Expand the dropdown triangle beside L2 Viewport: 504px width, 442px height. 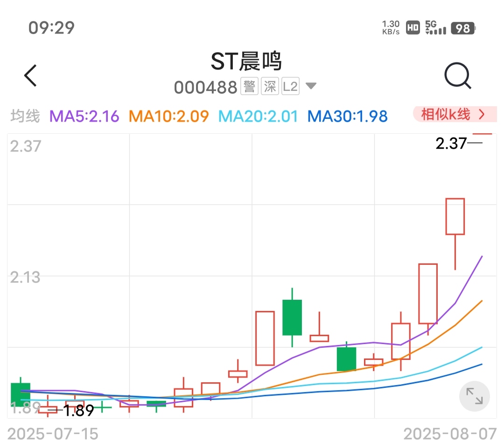(x=311, y=86)
